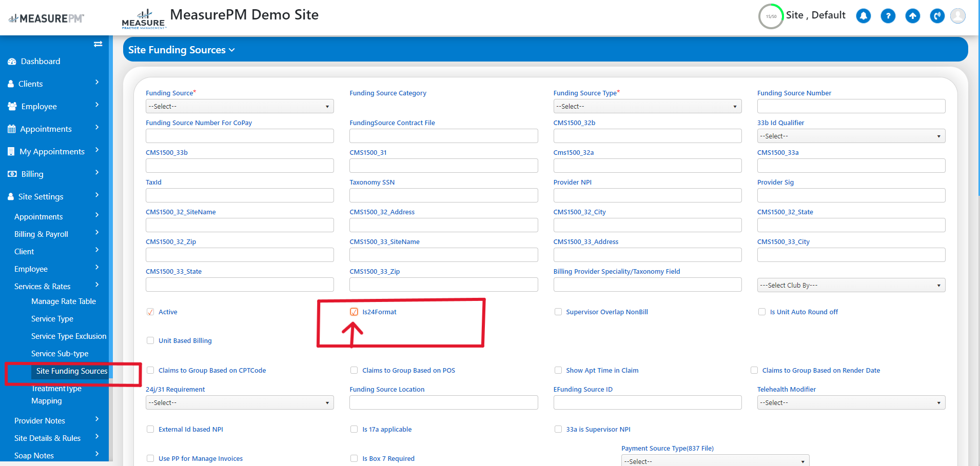This screenshot has height=466, width=980.
Task: Check Claims to Group Based on Render Date
Action: (754, 370)
